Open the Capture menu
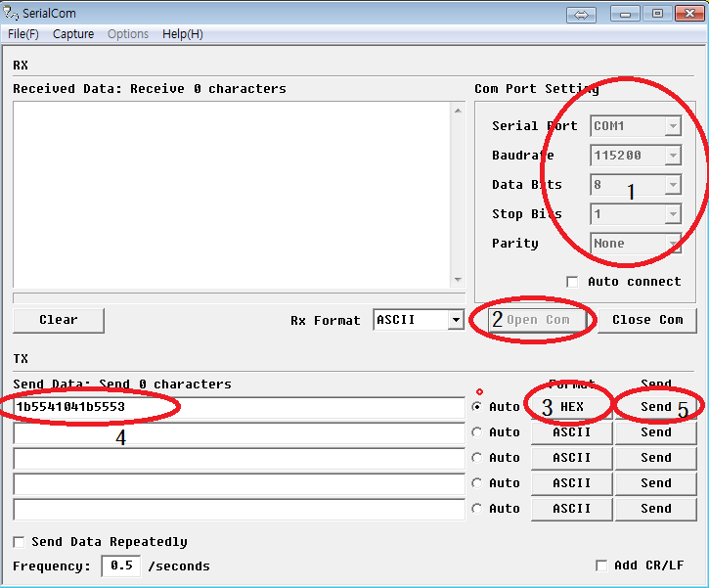Image resolution: width=709 pixels, height=588 pixels. (73, 34)
